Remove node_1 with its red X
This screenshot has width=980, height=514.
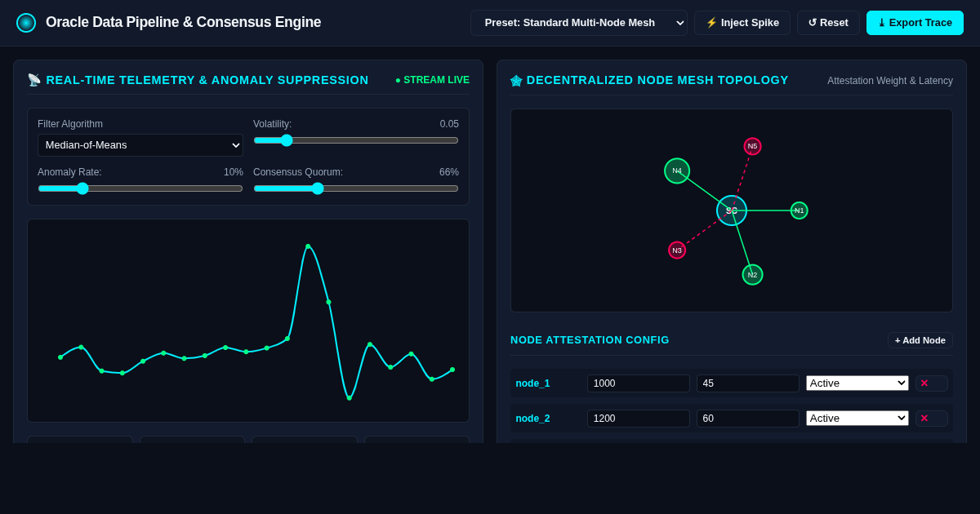click(x=932, y=383)
